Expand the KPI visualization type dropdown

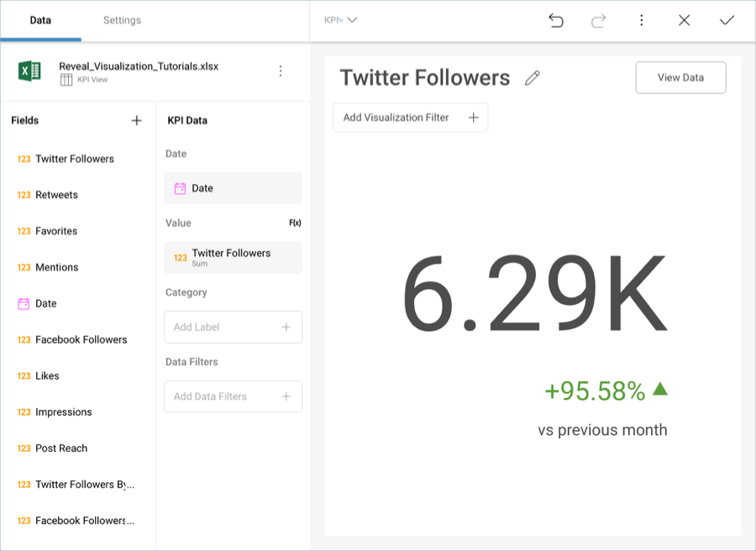coord(340,20)
